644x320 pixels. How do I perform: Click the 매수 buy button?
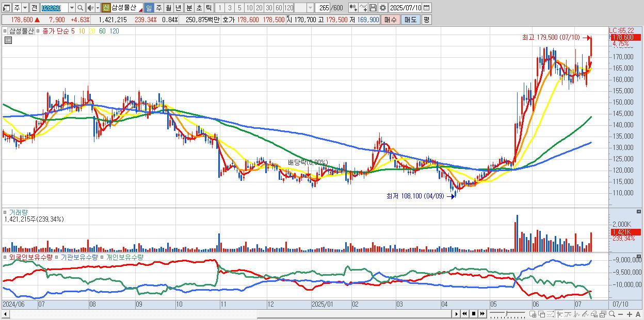tap(391, 20)
